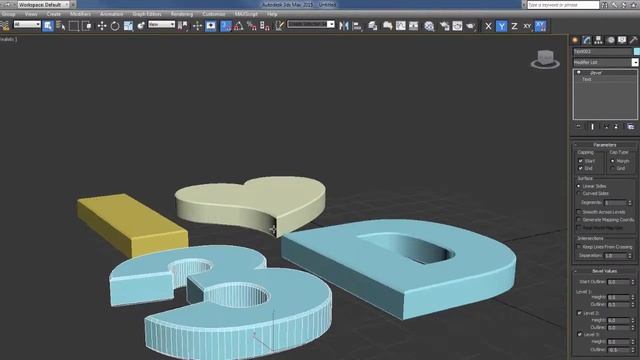Collapse the Bevel Values rollout
This screenshot has width=640, height=360.
pos(604,271)
